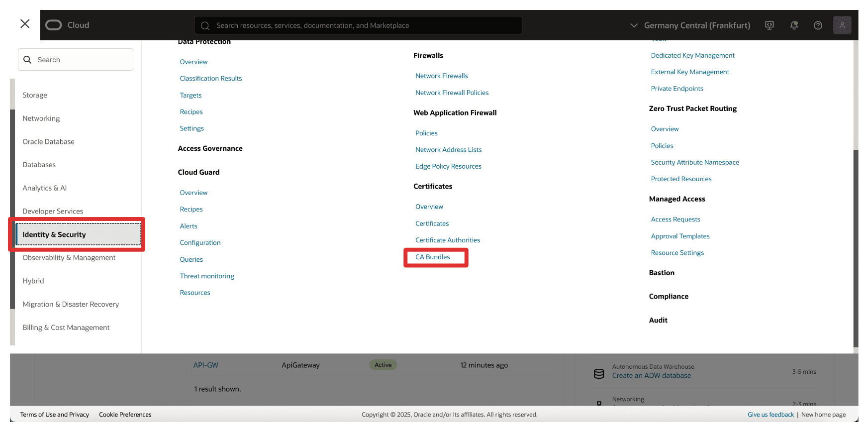Open Protected Resources link

coord(681,179)
